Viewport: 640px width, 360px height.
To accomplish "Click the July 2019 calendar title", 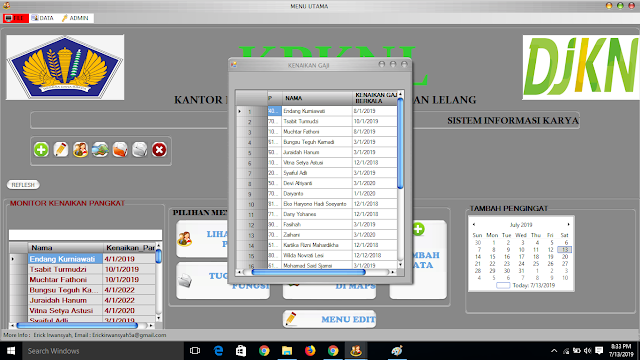I will click(x=521, y=225).
